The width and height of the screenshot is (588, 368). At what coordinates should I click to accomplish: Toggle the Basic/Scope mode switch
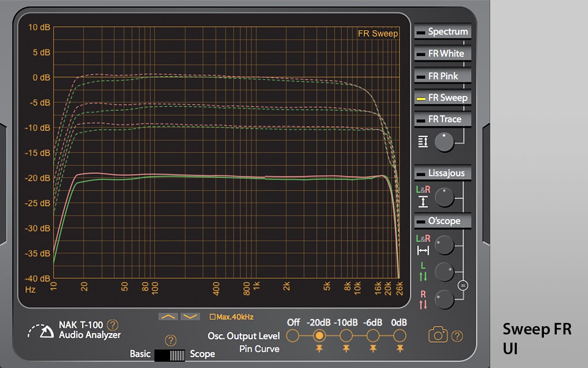(x=170, y=355)
